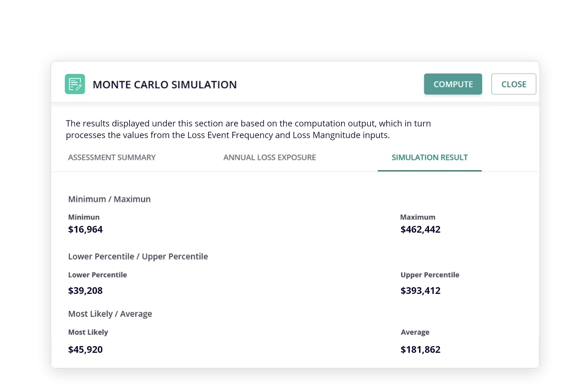Viewport: 588px width, 391px height.
Task: Click the results description paragraph
Action: (x=248, y=129)
